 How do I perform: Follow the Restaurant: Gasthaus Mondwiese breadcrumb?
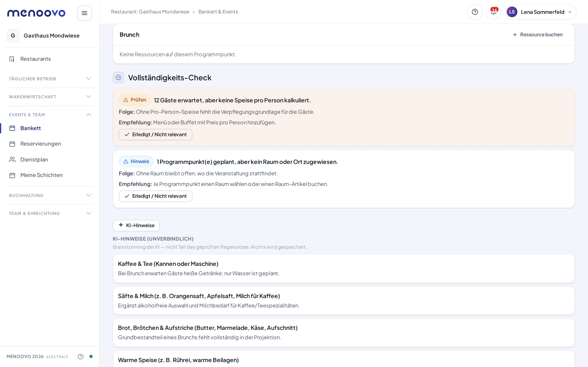tap(150, 12)
